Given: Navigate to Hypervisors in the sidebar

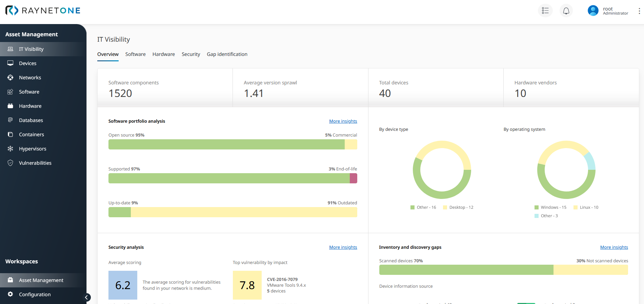Looking at the screenshot, I should [x=33, y=149].
